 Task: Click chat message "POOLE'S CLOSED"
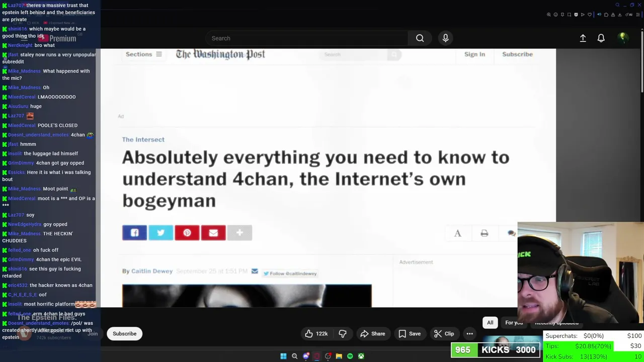coord(57,125)
